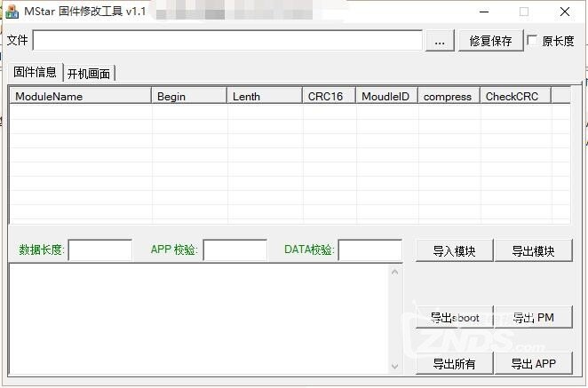Click the 导出sboot button

pos(454,317)
